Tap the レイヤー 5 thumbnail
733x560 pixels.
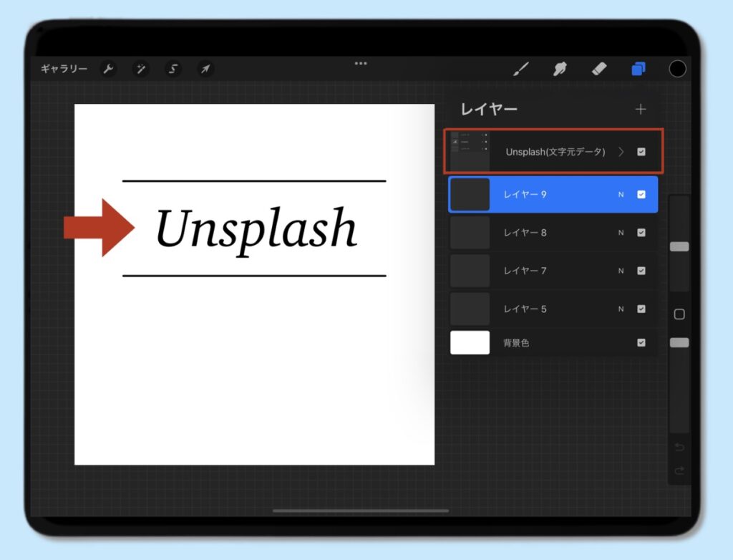(470, 309)
